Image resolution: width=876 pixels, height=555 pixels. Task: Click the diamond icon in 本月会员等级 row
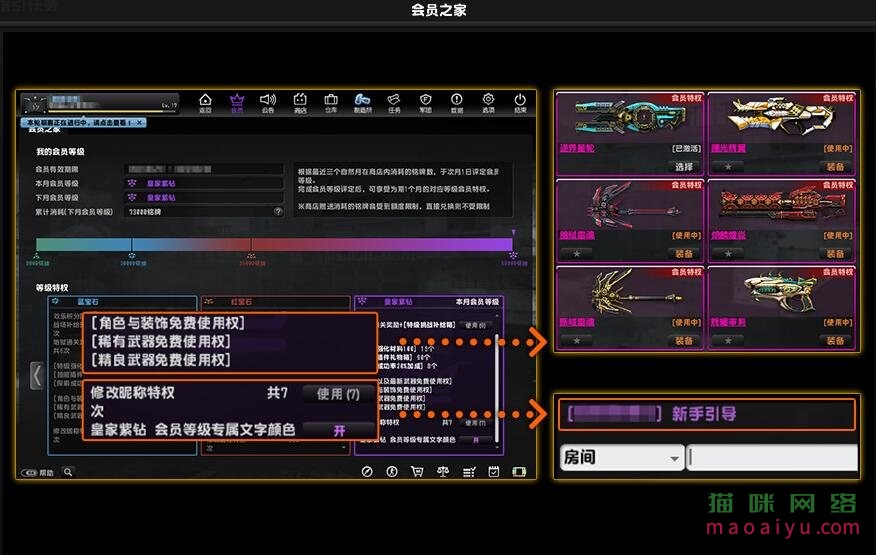coord(132,183)
